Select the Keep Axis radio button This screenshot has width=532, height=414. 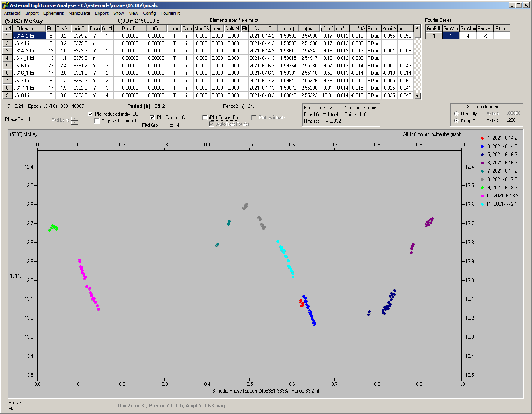456,121
